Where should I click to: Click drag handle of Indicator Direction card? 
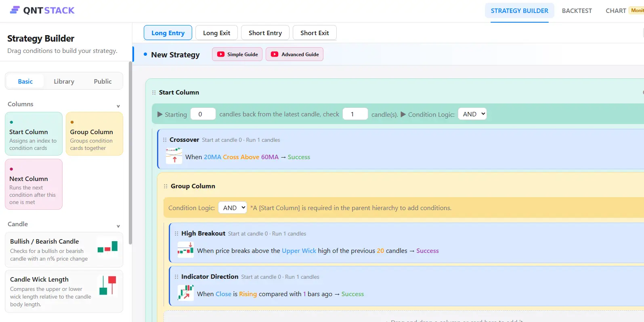click(x=176, y=277)
